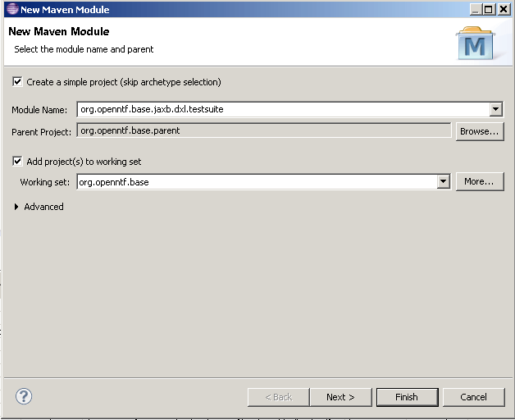Open the Working set dropdown arrow
515x420 pixels.
click(444, 181)
